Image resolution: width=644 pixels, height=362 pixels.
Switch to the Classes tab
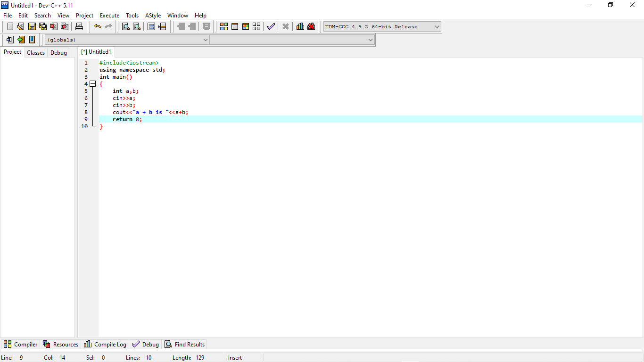(x=35, y=52)
